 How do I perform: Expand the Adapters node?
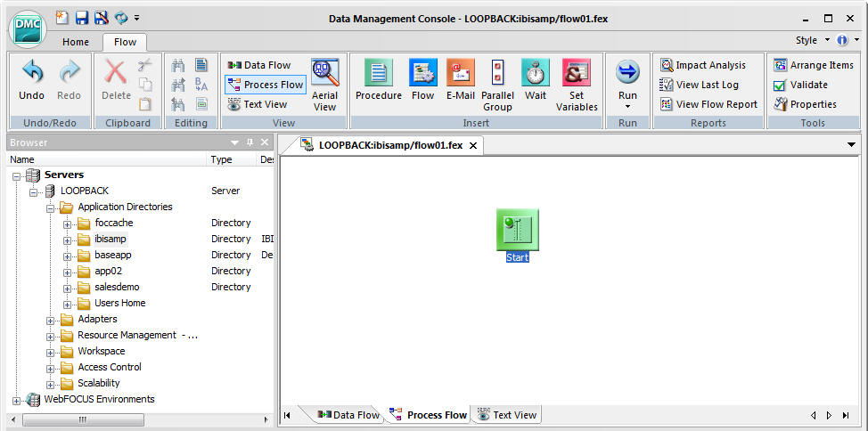pyautogui.click(x=51, y=321)
